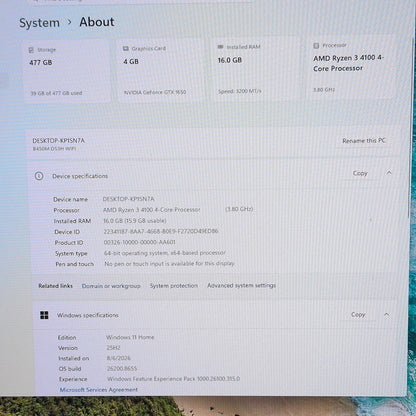Viewport: 416px width, 416px height.
Task: Click the Processor icon on Processor card
Action: coord(316,46)
